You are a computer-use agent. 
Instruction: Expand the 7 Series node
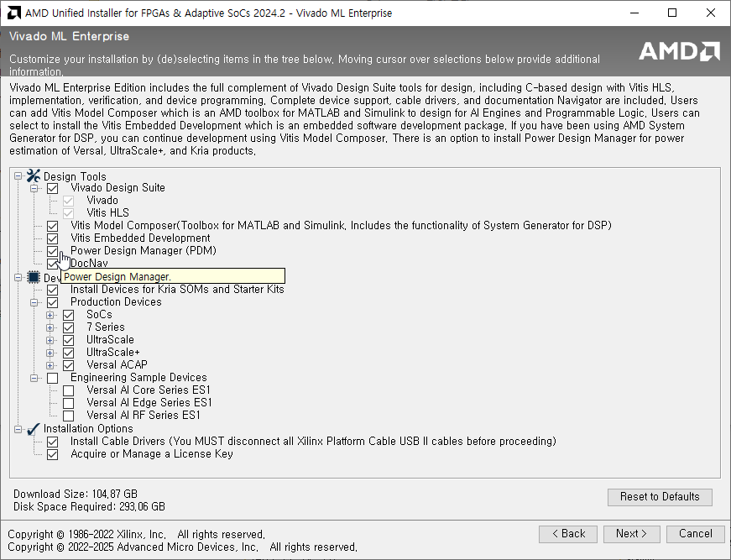pos(50,327)
